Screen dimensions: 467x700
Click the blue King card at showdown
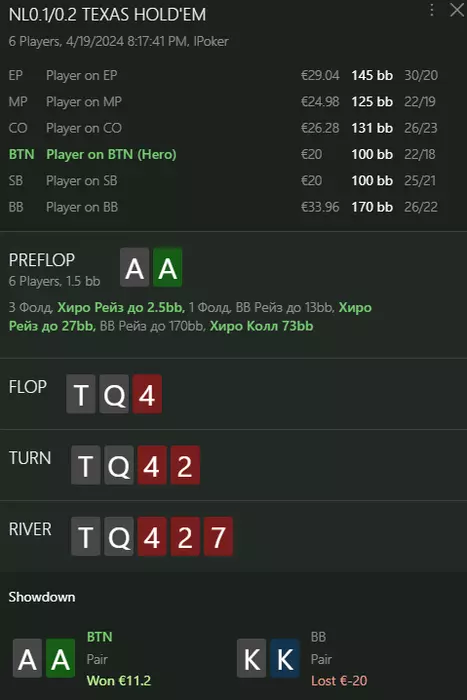click(x=284, y=658)
